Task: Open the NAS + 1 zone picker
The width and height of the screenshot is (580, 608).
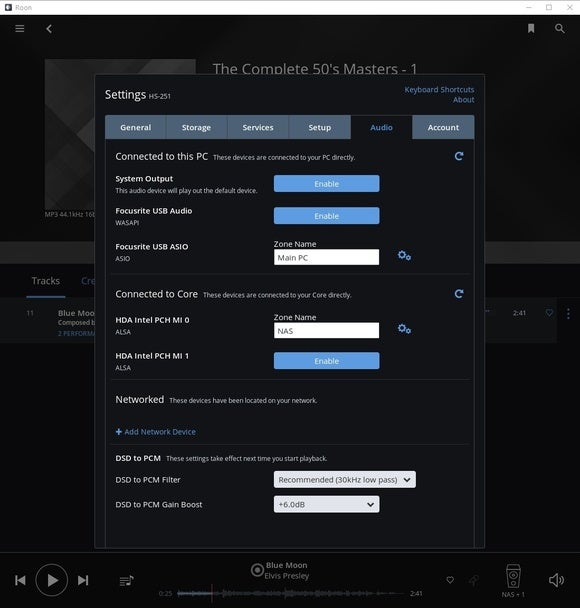Action: point(513,580)
